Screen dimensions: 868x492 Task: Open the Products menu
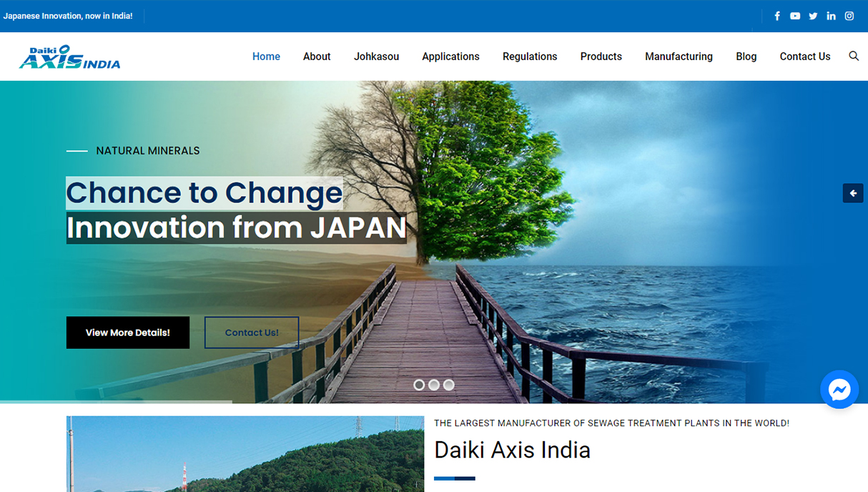tap(601, 56)
